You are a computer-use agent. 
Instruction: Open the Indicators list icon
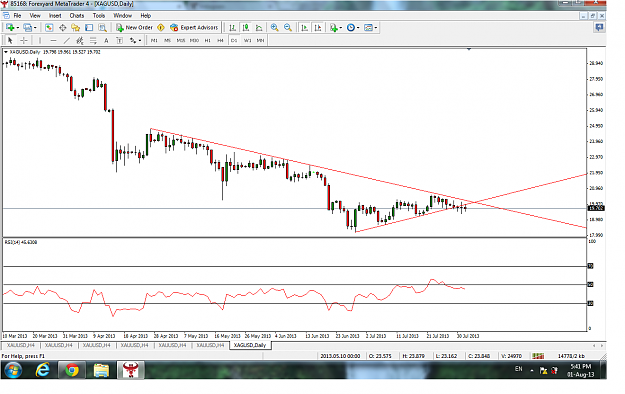(x=334, y=28)
